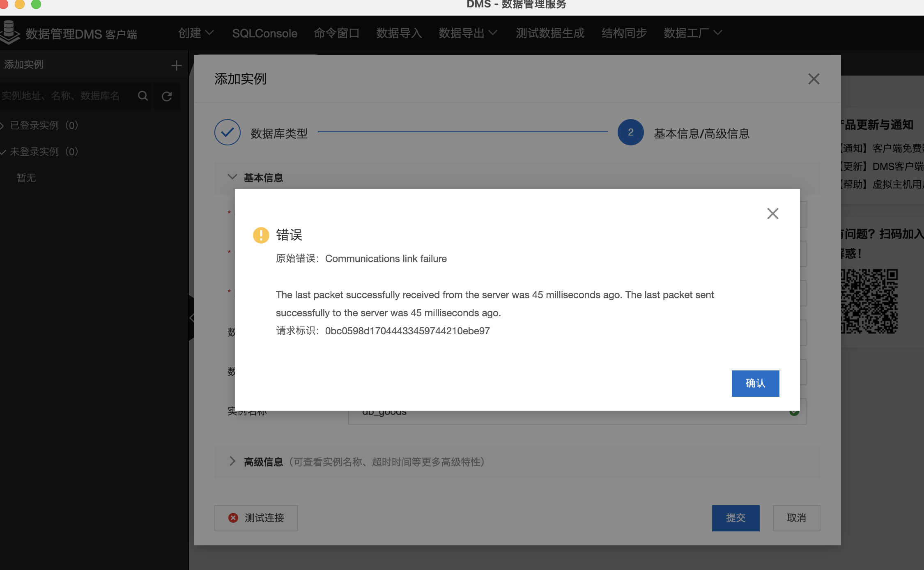Click the QR code image
Image resolution: width=924 pixels, height=570 pixels.
(x=869, y=301)
